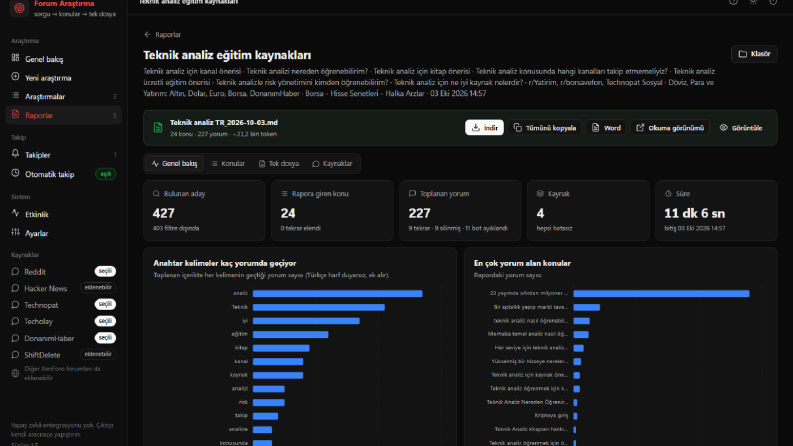793x446 pixels.
Task: Open the Klasör folder button
Action: coord(754,54)
